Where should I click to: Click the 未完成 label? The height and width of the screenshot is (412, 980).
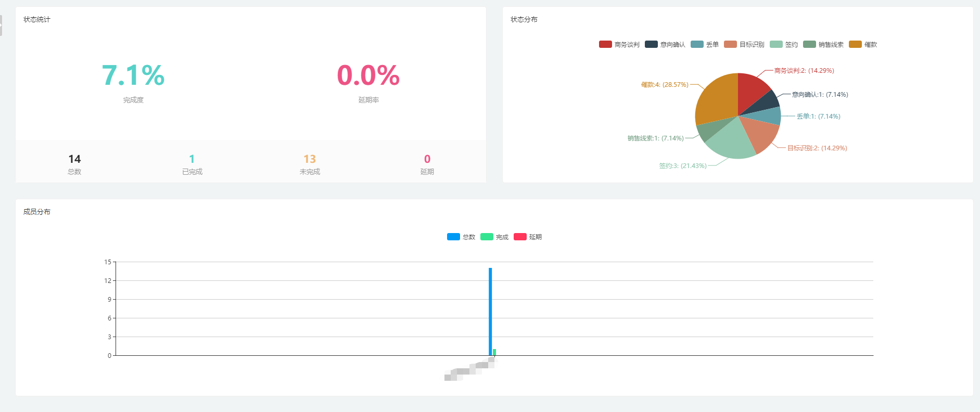(x=310, y=172)
